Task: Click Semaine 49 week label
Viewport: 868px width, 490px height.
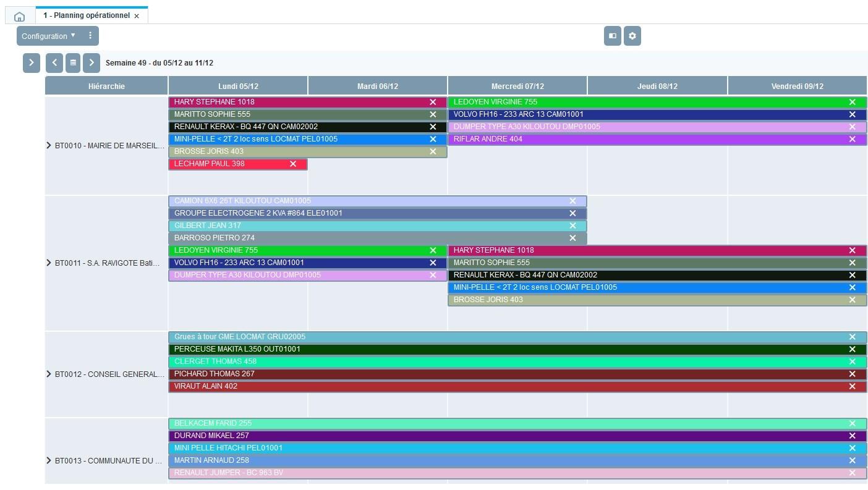Action: pyautogui.click(x=160, y=63)
